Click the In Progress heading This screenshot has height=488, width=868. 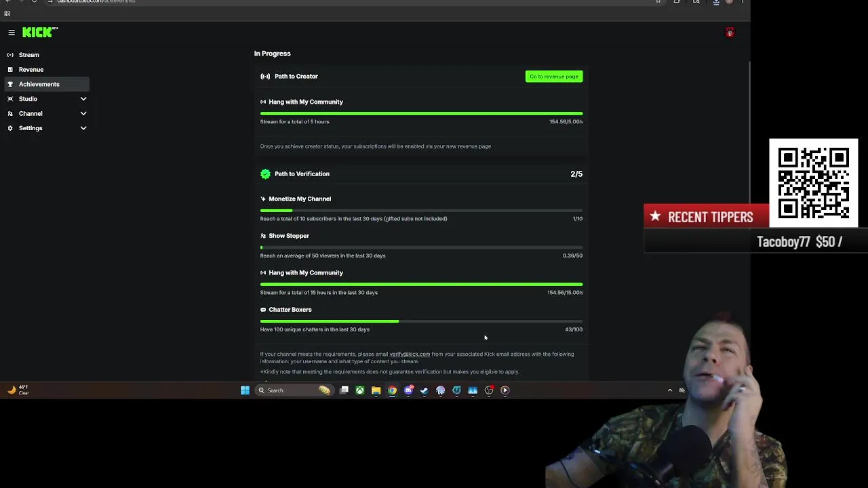pyautogui.click(x=272, y=54)
